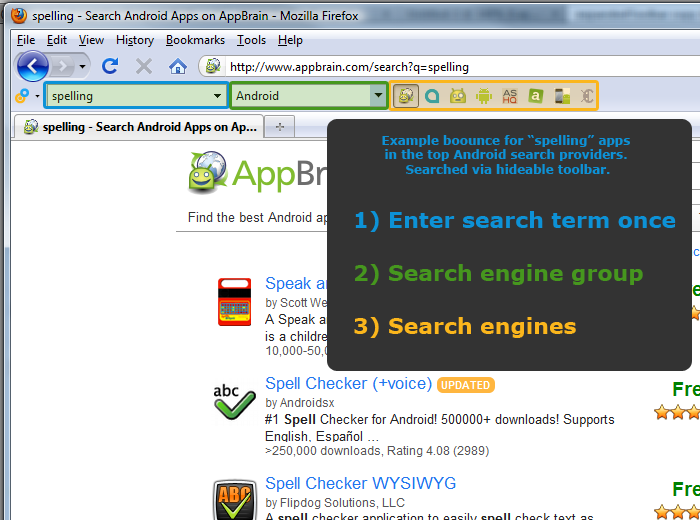Open the View menu
This screenshot has width=700, height=520.
(92, 40)
